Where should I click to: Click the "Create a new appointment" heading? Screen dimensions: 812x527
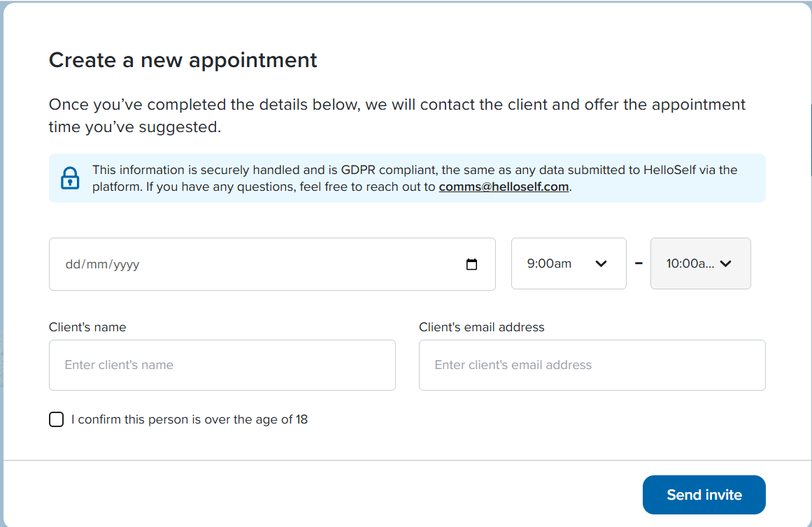183,61
